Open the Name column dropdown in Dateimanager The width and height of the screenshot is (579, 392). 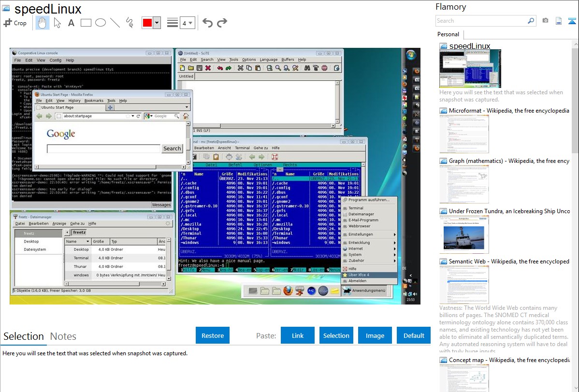point(87,242)
